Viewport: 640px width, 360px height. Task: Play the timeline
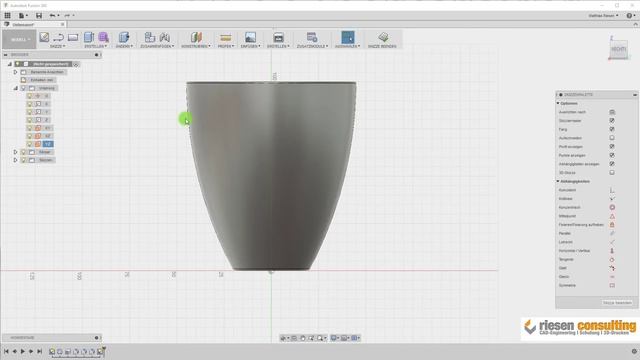(23, 351)
